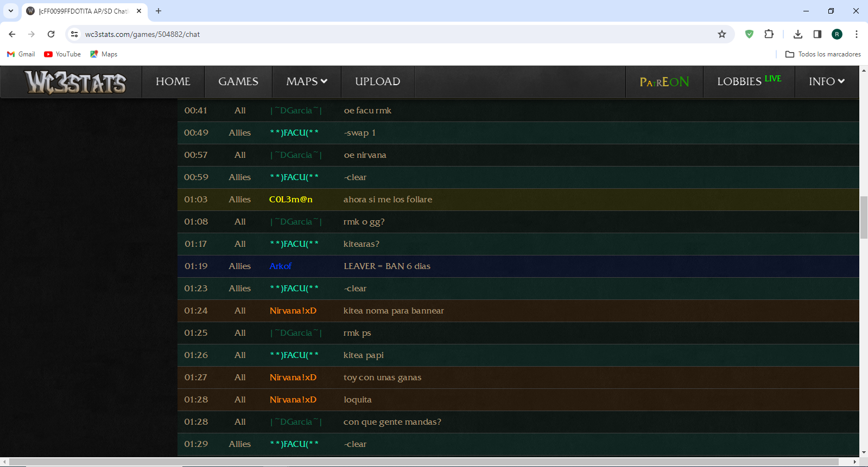Open the Extensions puzzle icon
The width and height of the screenshot is (868, 467).
point(769,34)
